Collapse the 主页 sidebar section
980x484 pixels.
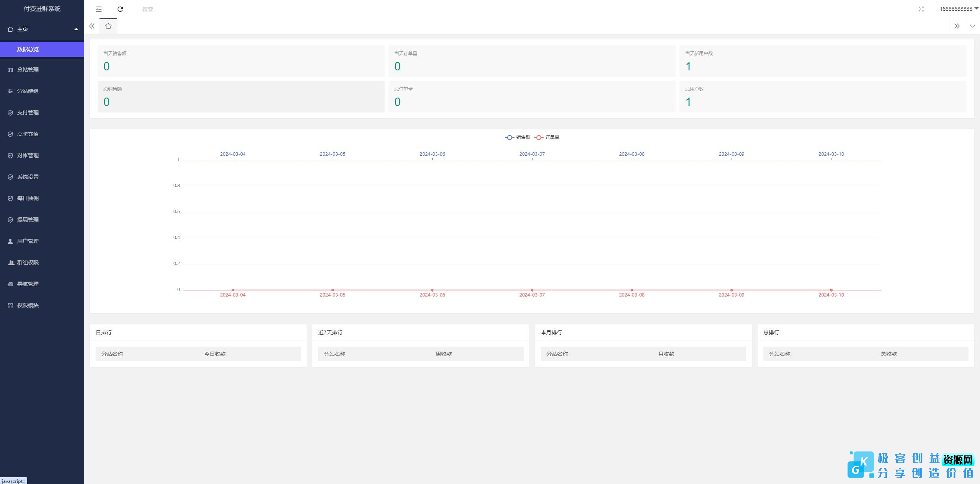point(42,29)
